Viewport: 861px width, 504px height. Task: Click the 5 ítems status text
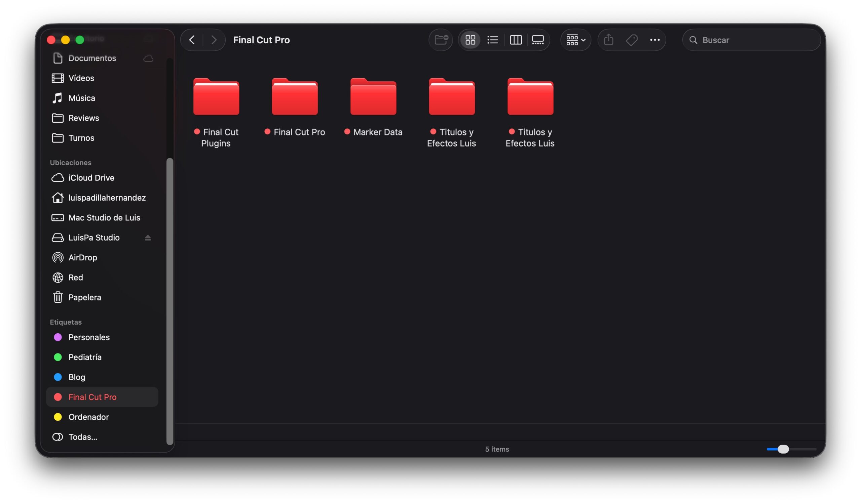coord(497,450)
